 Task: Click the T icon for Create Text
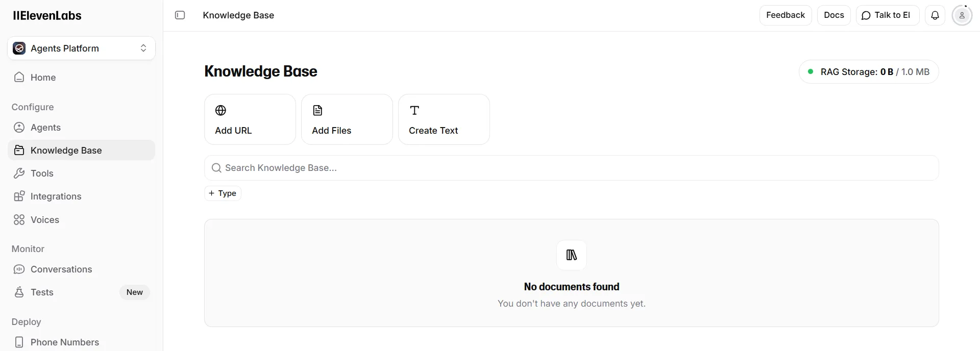click(x=414, y=110)
